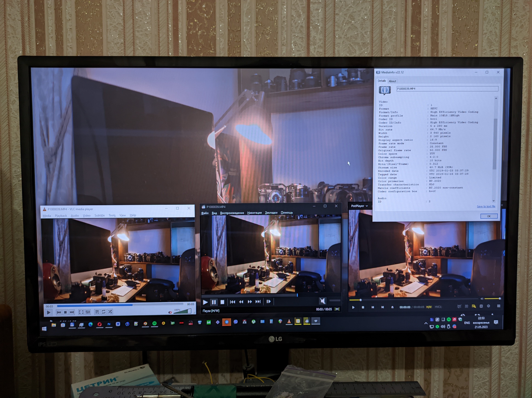
Task: Show hidden system tray icons chevron
Action: pos(426,323)
